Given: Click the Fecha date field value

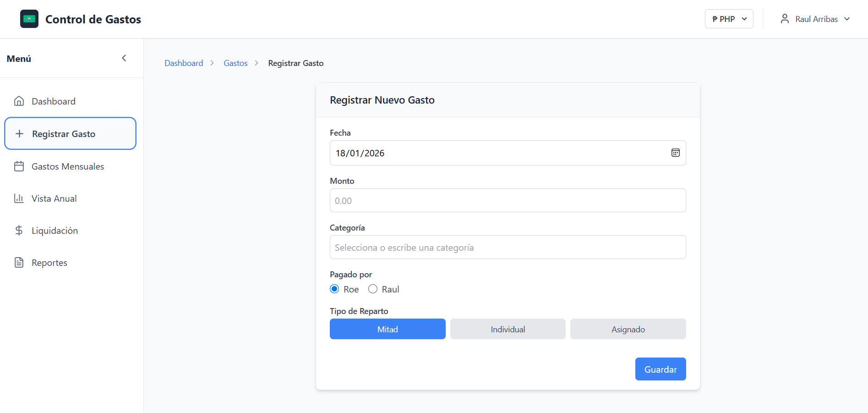Looking at the screenshot, I should 360,153.
